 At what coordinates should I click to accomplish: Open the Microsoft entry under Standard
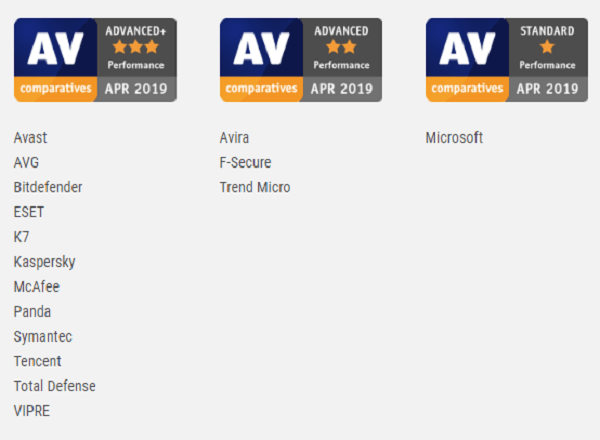(454, 138)
